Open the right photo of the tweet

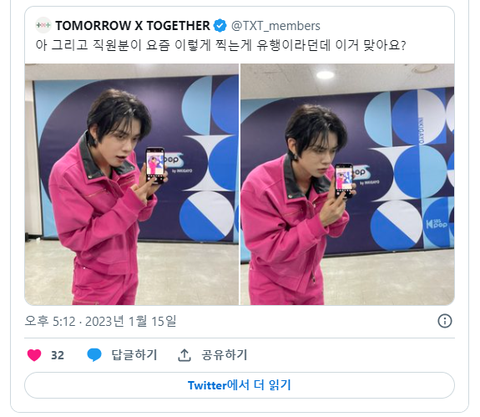point(347,184)
